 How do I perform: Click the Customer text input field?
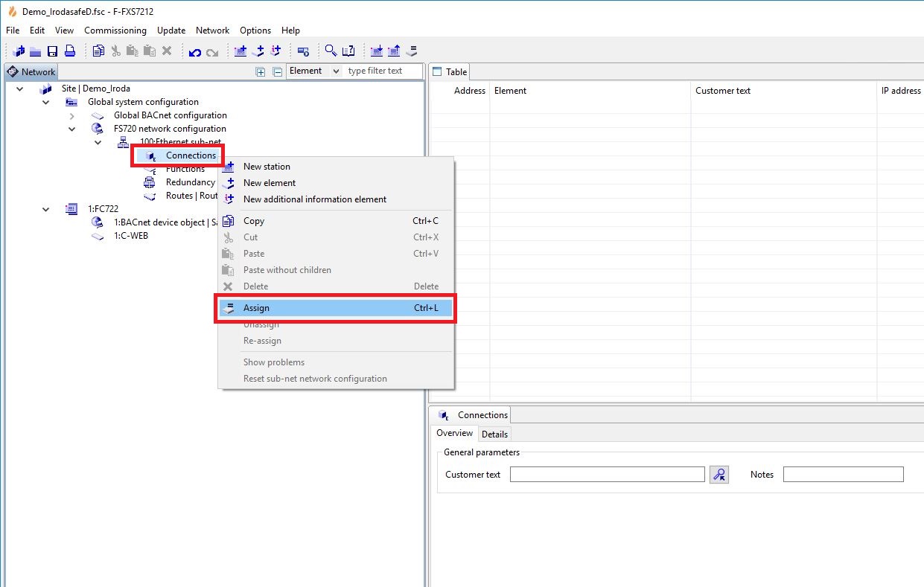(x=607, y=475)
